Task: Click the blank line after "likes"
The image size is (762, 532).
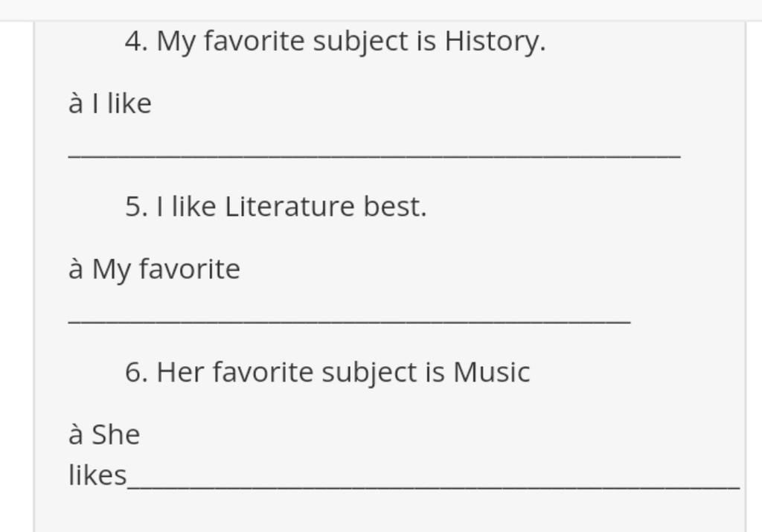Action: pyautogui.click(x=434, y=487)
